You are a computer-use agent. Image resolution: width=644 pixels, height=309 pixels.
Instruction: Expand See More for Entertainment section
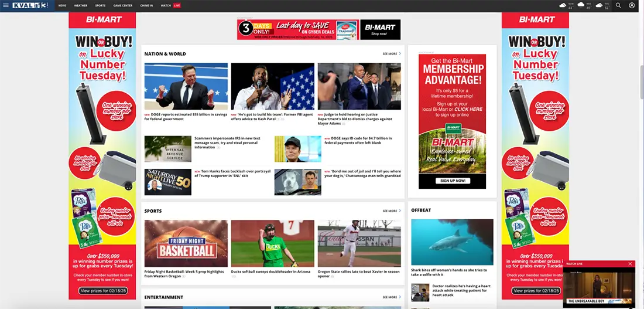(x=392, y=297)
